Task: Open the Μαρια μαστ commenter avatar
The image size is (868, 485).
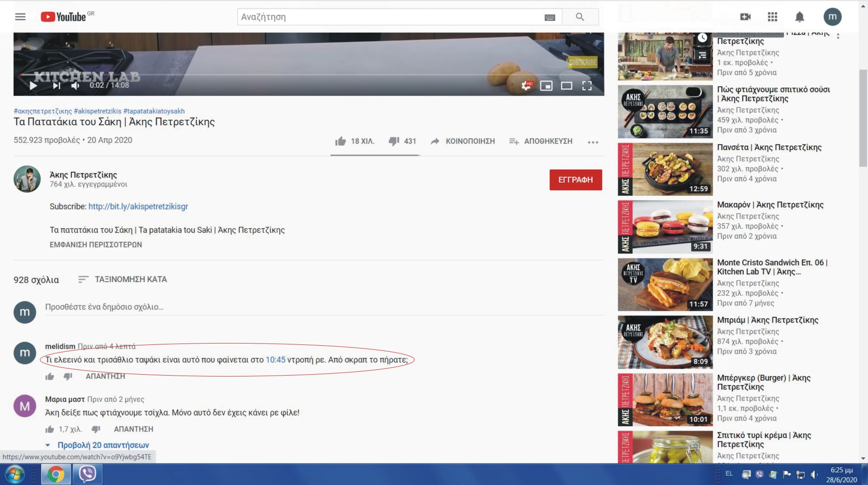Action: point(25,406)
